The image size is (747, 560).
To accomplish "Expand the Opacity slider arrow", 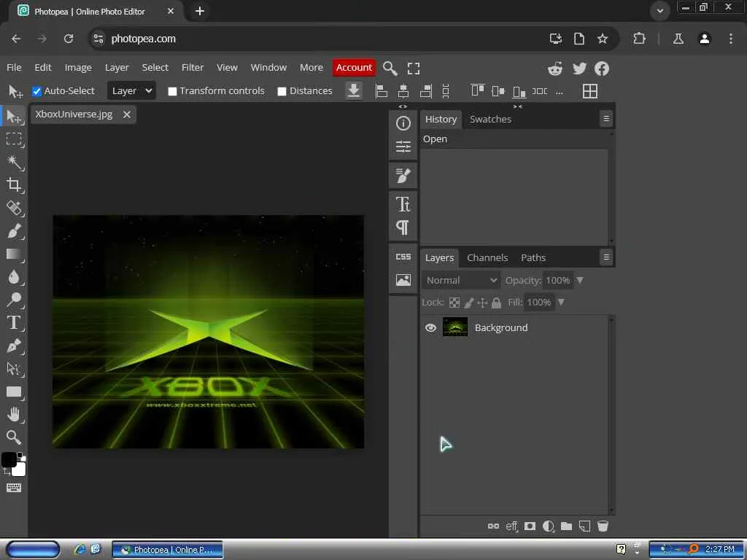I will click(580, 280).
